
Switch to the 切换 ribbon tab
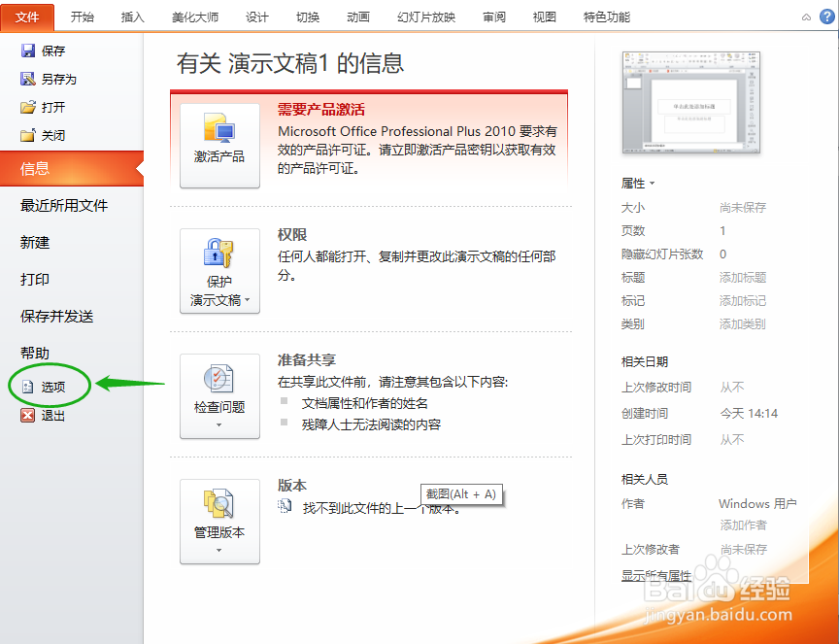coord(308,17)
